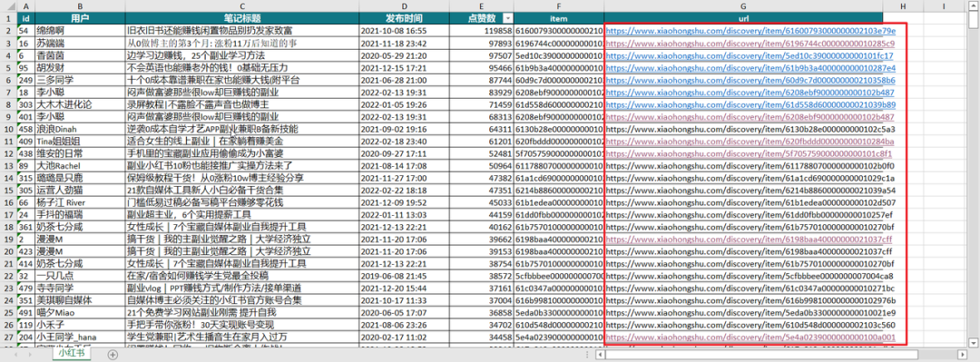The width and height of the screenshot is (980, 362).
Task: Click the scroll-left arrow of the horizontal scrollbar
Action: pos(600,355)
